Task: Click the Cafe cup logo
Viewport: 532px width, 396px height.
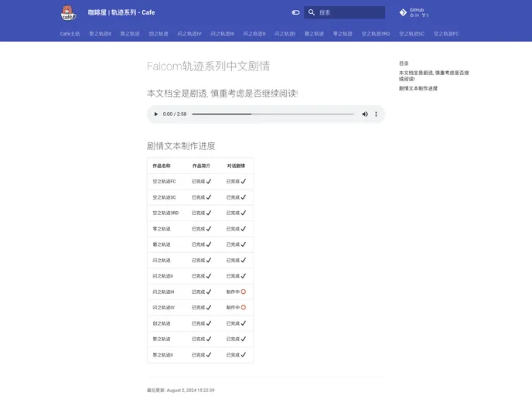Action: [68, 13]
